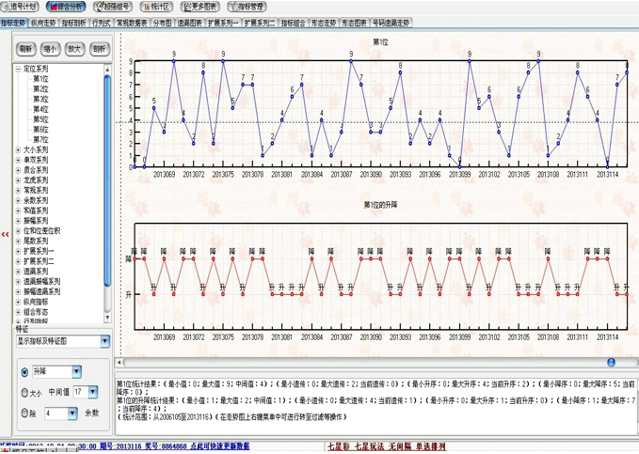Open the 统计区 toolbar button
639x454 pixels.
click(x=156, y=7)
